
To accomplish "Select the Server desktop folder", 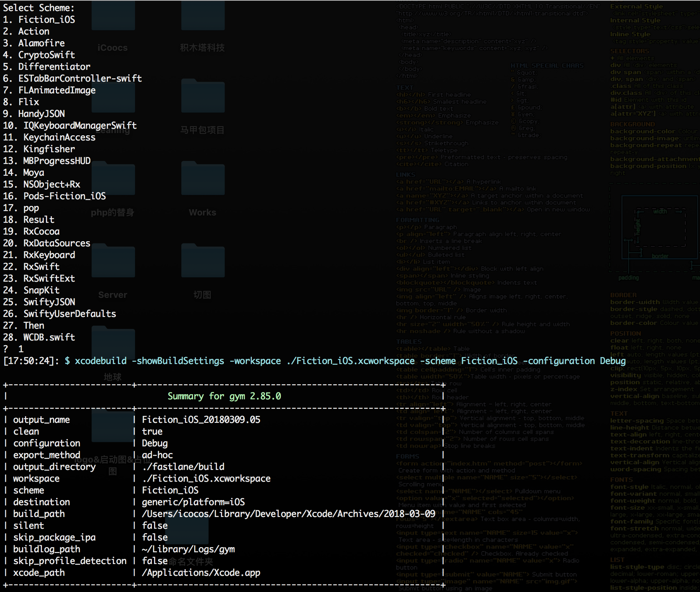I will click(x=113, y=261).
